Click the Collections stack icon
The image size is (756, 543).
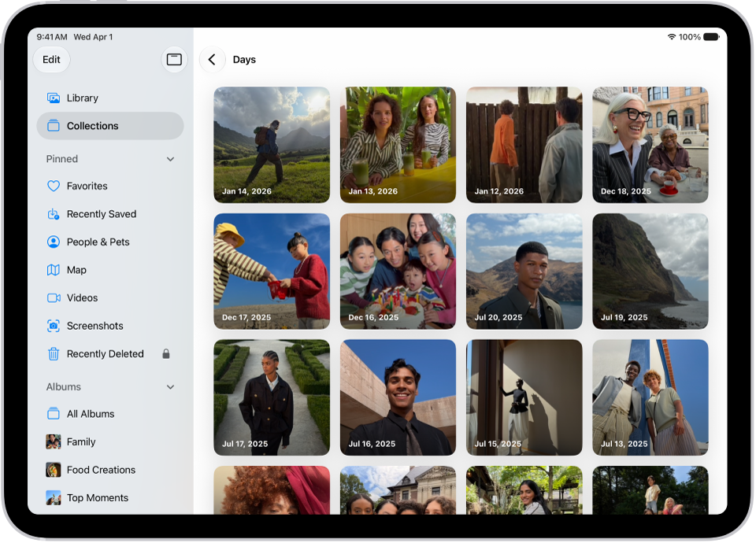coord(54,126)
